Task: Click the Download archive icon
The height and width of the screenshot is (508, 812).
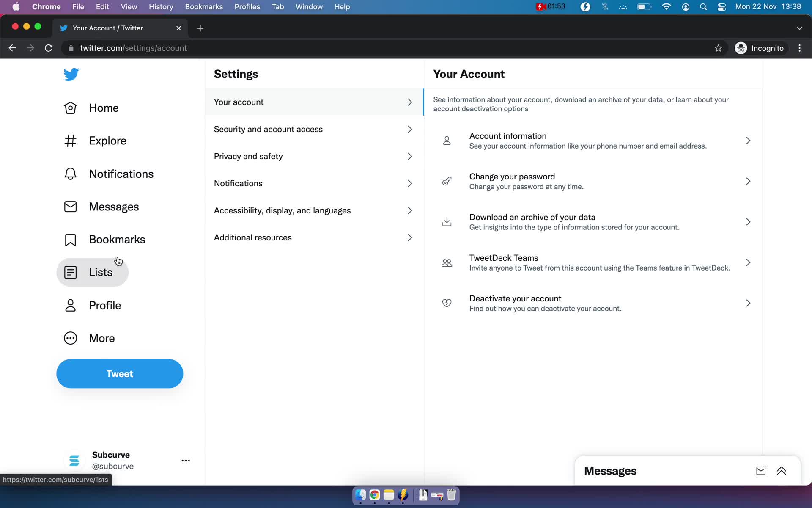Action: tap(447, 222)
